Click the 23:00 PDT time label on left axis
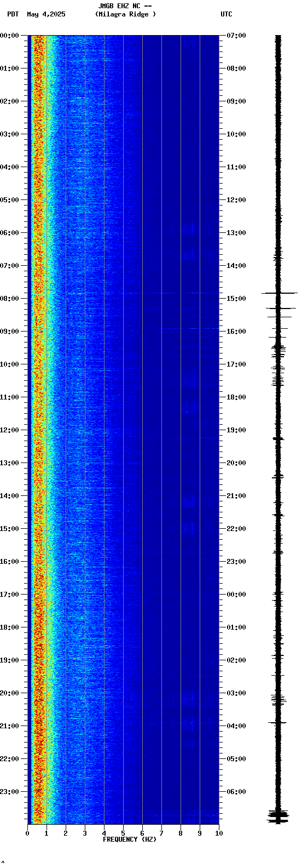Viewport: 302px width, 868px height. [x=9, y=792]
